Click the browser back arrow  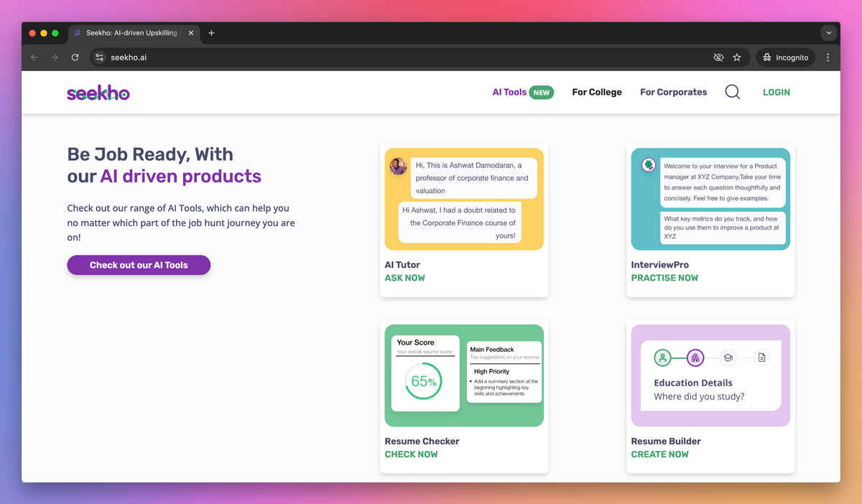point(34,57)
